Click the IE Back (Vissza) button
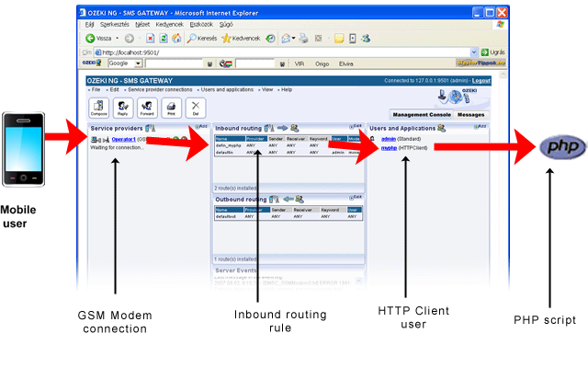 click(x=98, y=39)
